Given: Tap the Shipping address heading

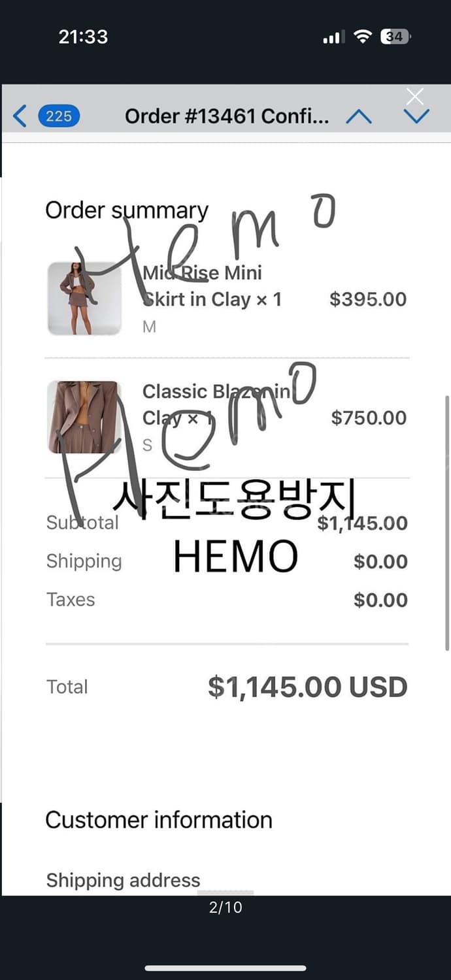Looking at the screenshot, I should click(x=123, y=880).
